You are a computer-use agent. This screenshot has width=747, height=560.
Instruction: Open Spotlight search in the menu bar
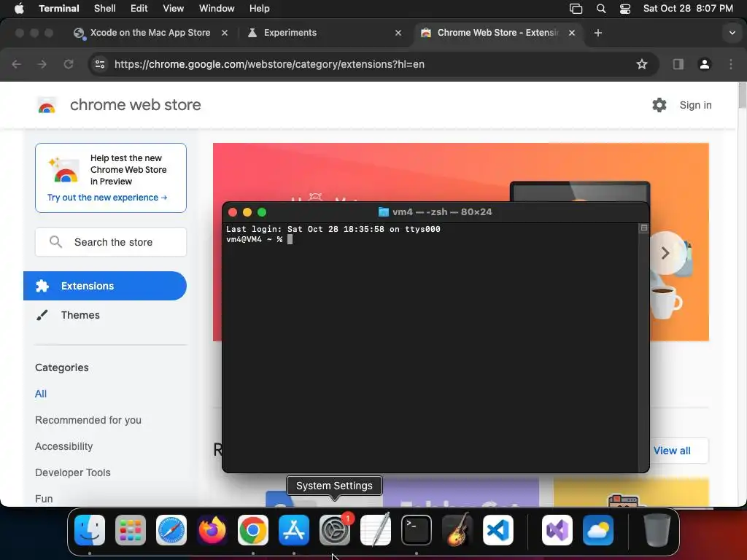[601, 9]
